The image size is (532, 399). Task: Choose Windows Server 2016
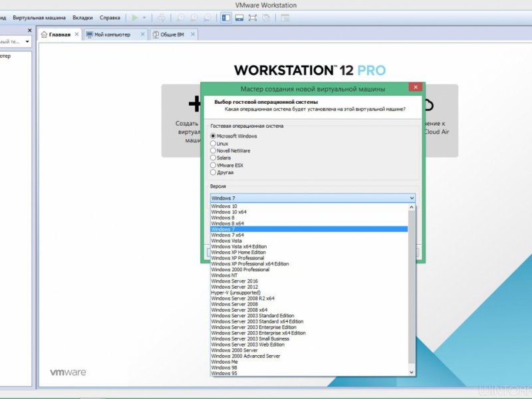pyautogui.click(x=309, y=281)
